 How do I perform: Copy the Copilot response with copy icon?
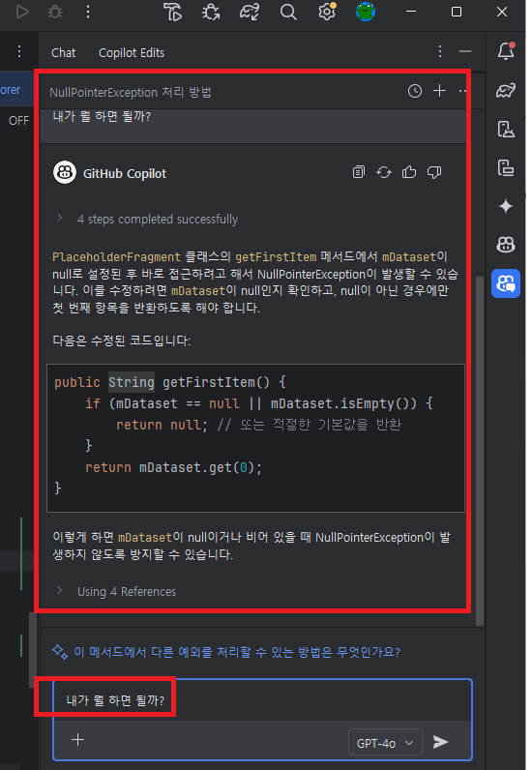(359, 172)
